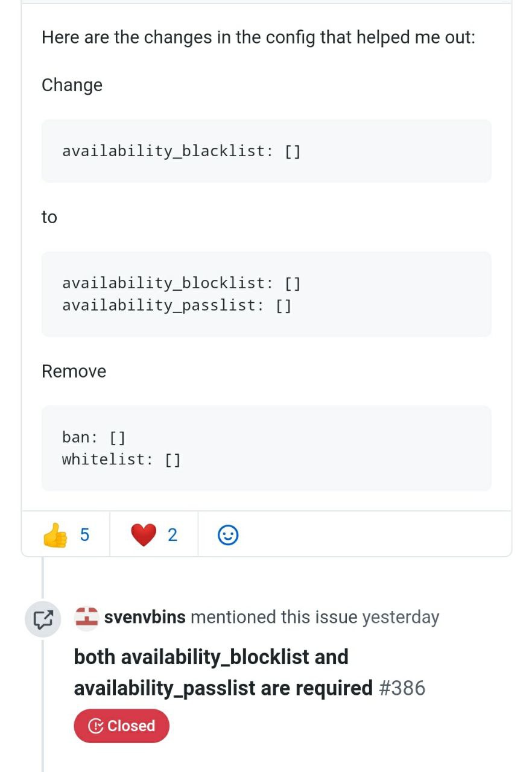This screenshot has width=532, height=772.
Task: Toggle the thumbs up count 5
Action: (84, 535)
